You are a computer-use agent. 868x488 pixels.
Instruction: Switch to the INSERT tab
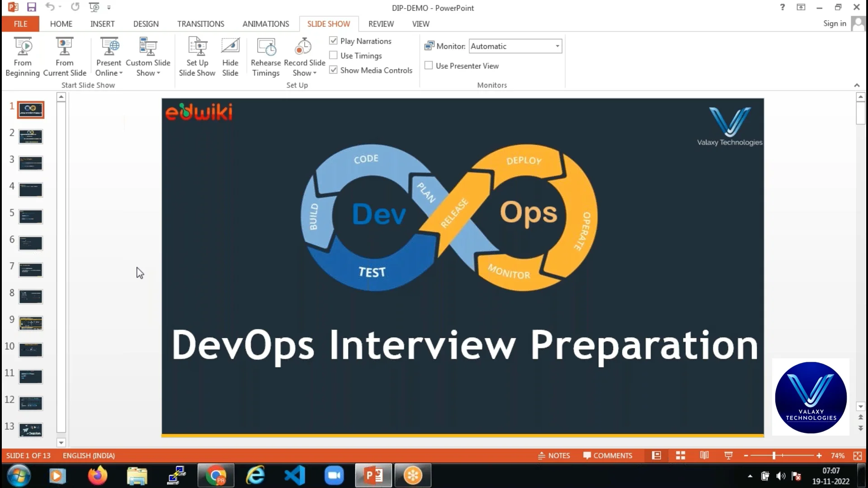point(102,24)
